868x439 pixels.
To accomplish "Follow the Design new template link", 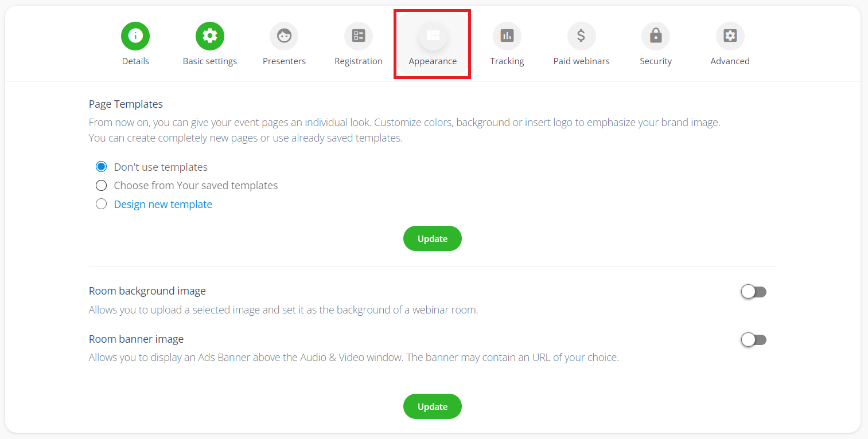I will [163, 204].
